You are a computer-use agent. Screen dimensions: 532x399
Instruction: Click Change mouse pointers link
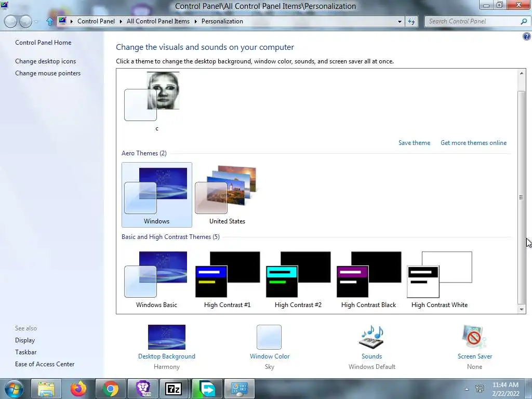[x=48, y=73]
